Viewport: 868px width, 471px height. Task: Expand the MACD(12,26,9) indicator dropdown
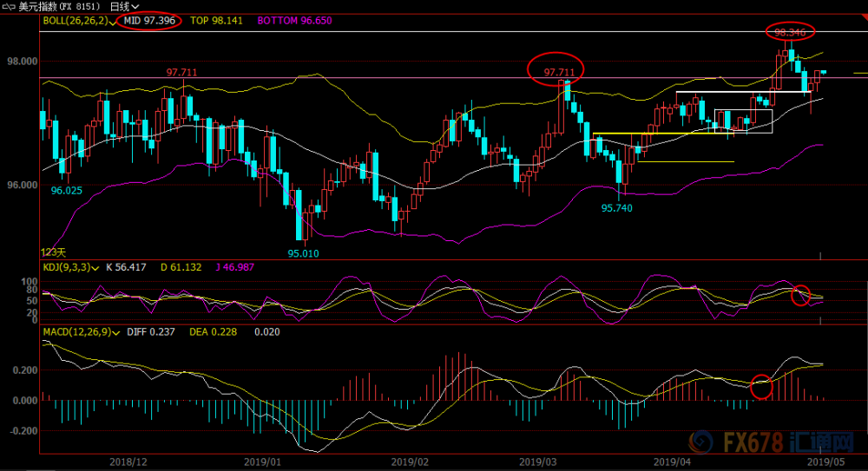pyautogui.click(x=115, y=332)
